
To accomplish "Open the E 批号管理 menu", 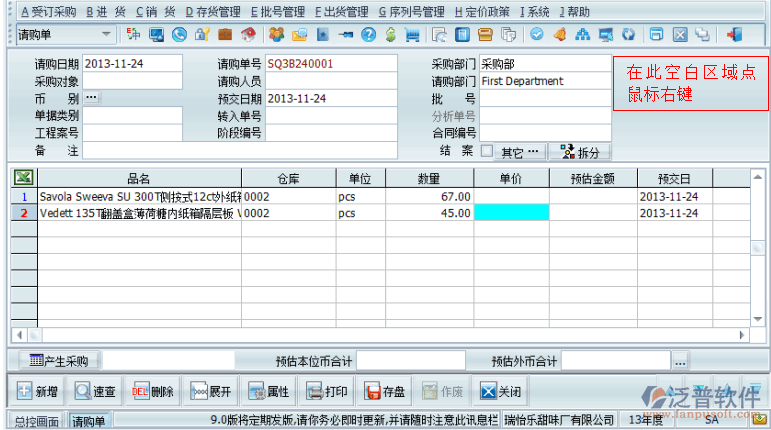I will tap(277, 12).
